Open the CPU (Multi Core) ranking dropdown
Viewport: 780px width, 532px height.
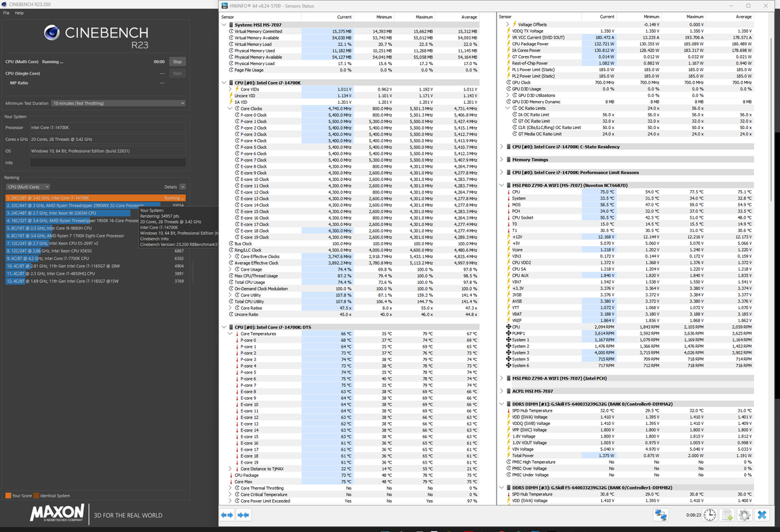[28, 187]
